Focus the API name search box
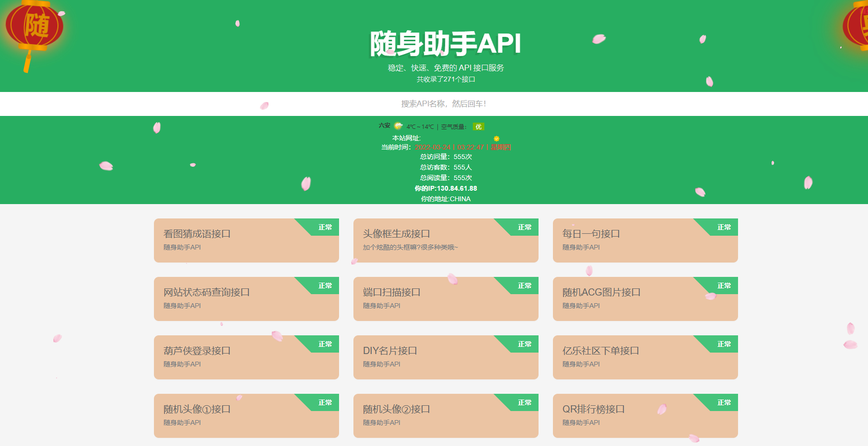Viewport: 868px width, 446px height. tap(434, 103)
